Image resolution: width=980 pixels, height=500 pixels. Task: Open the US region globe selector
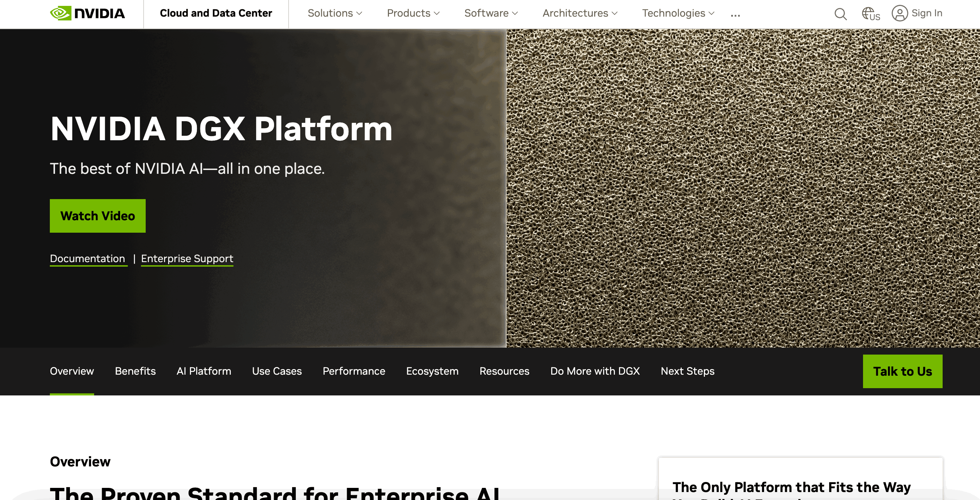(871, 14)
